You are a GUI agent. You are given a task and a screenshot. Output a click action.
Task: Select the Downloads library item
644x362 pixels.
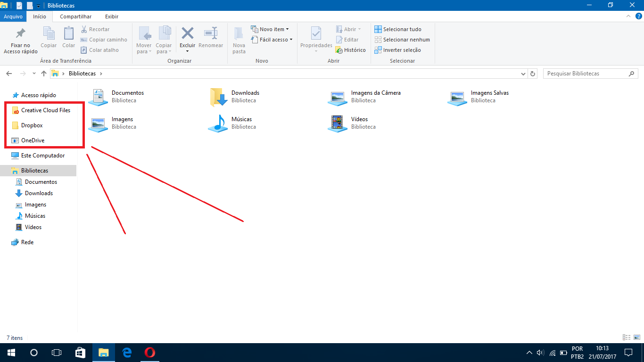pos(234,97)
